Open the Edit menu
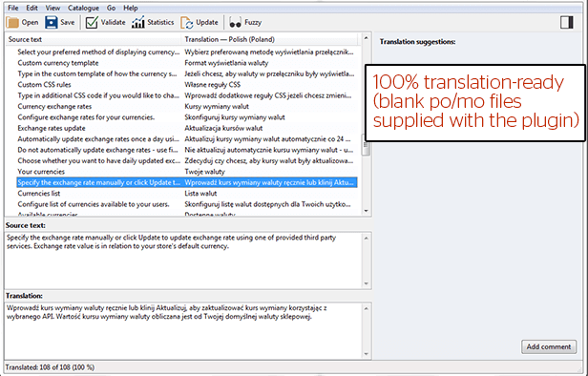The image size is (588, 376). tap(31, 8)
